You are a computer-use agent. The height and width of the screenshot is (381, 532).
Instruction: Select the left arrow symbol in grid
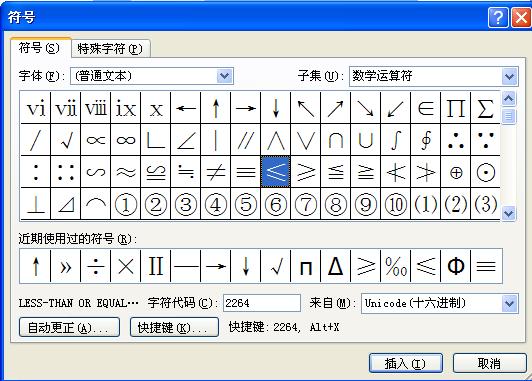click(186, 108)
